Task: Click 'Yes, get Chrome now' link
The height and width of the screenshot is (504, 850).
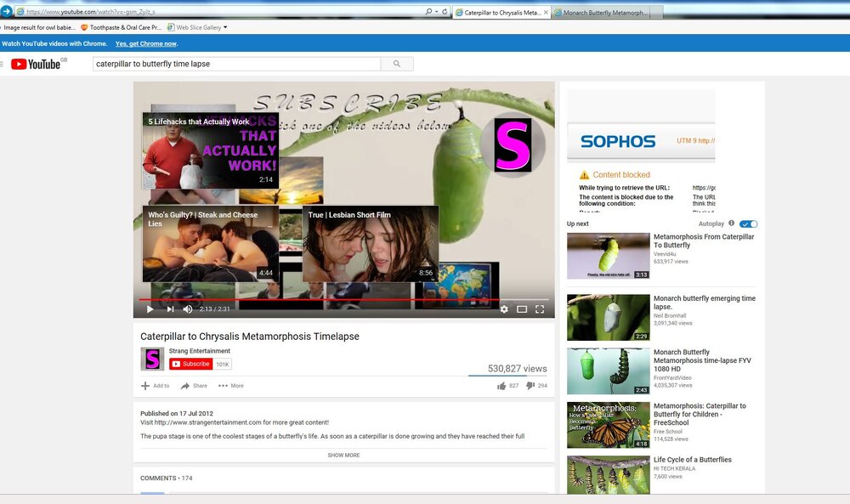Action: [x=146, y=43]
